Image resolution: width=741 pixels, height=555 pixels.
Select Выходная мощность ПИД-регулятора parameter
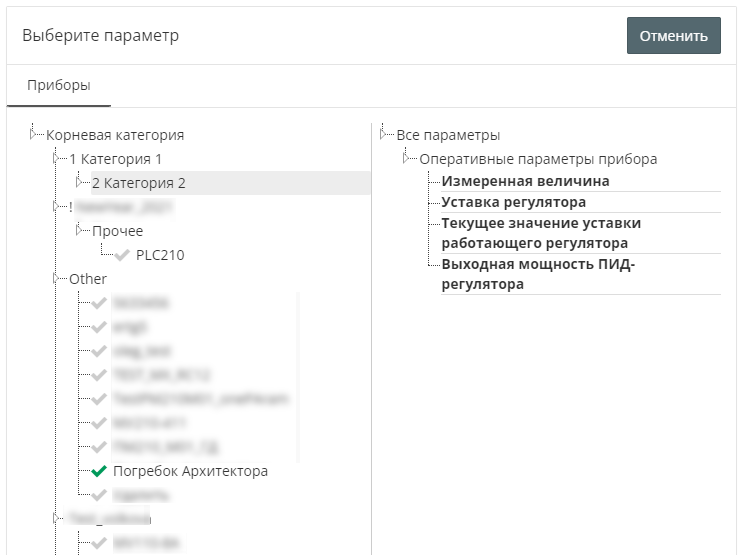point(538,274)
